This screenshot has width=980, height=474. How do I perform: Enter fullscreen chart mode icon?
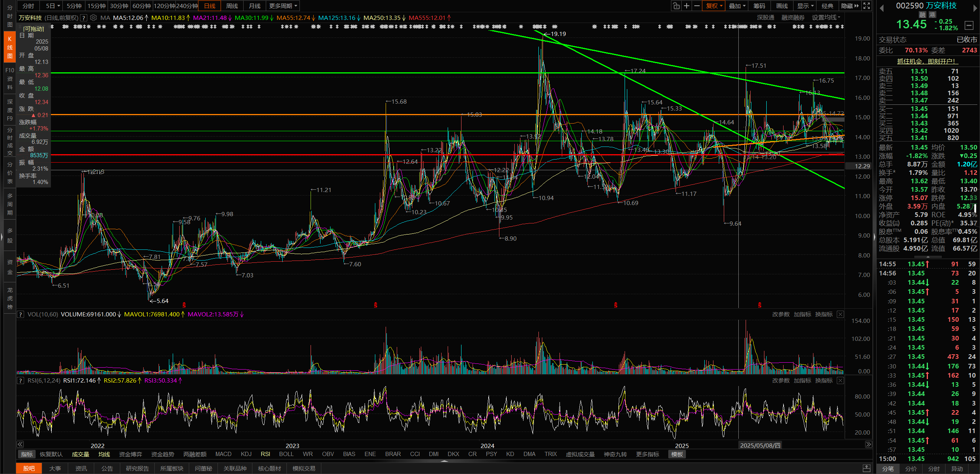(867, 6)
